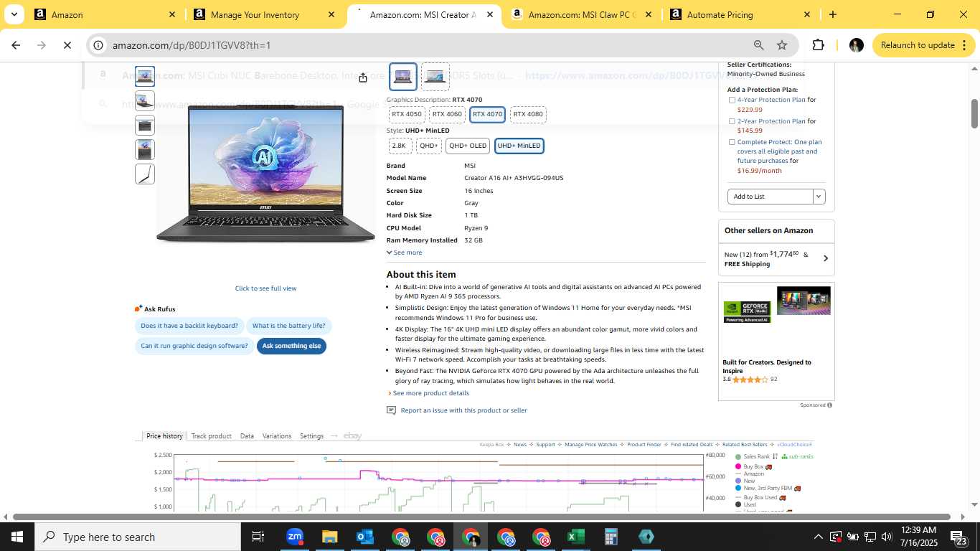Select the pen accessory product thumbnail
Image resolution: width=980 pixels, height=551 pixels.
point(145,174)
